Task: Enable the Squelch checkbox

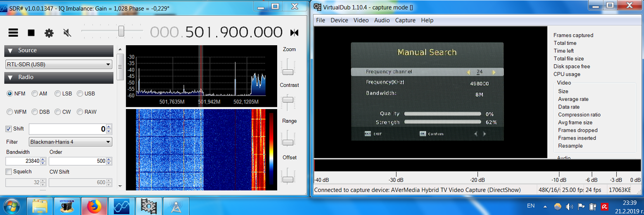Action: [x=9, y=172]
